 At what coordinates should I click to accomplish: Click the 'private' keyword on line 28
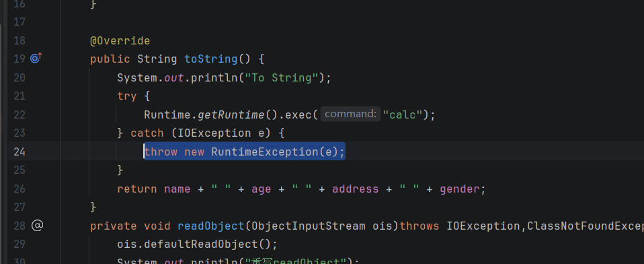point(114,226)
